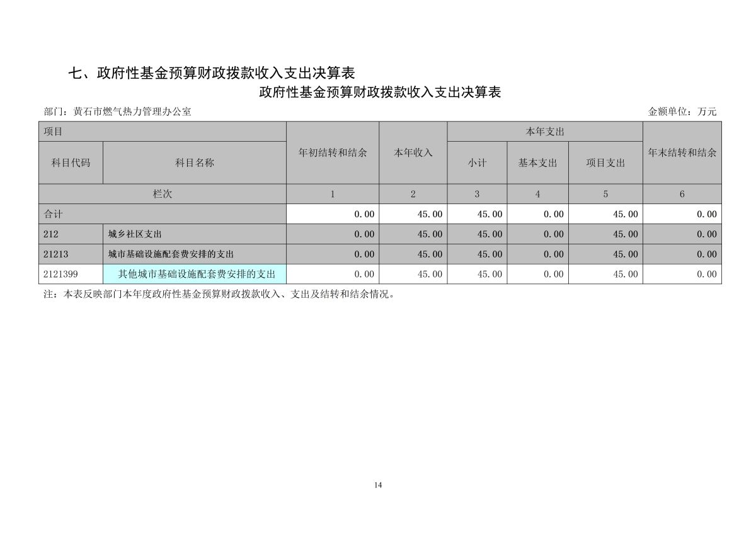Click the 栏次 row label
Image resolution: width=756 pixels, height=534 pixels.
[163, 194]
